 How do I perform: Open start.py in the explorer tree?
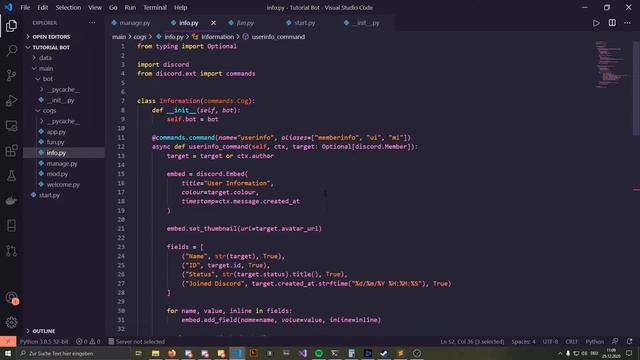(x=49, y=195)
